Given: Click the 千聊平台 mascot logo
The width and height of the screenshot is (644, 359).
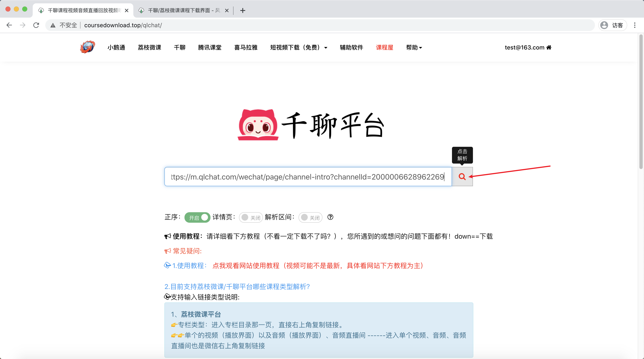Looking at the screenshot, I should click(258, 125).
